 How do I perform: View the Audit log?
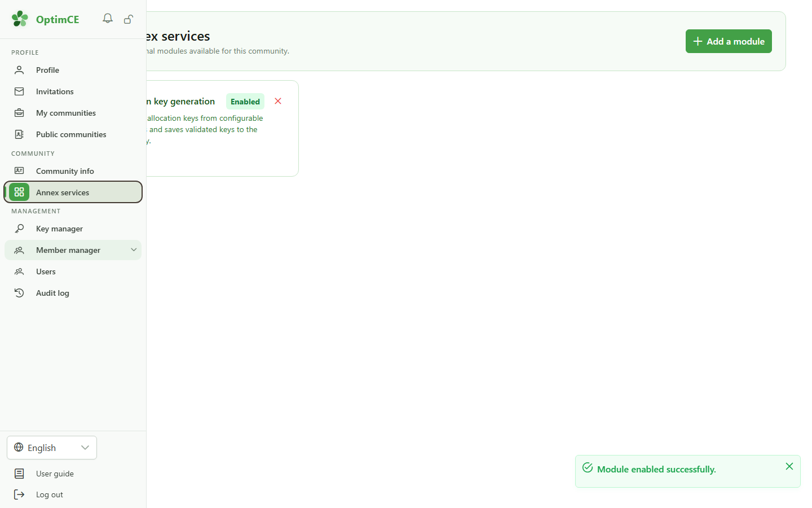coord(73,293)
